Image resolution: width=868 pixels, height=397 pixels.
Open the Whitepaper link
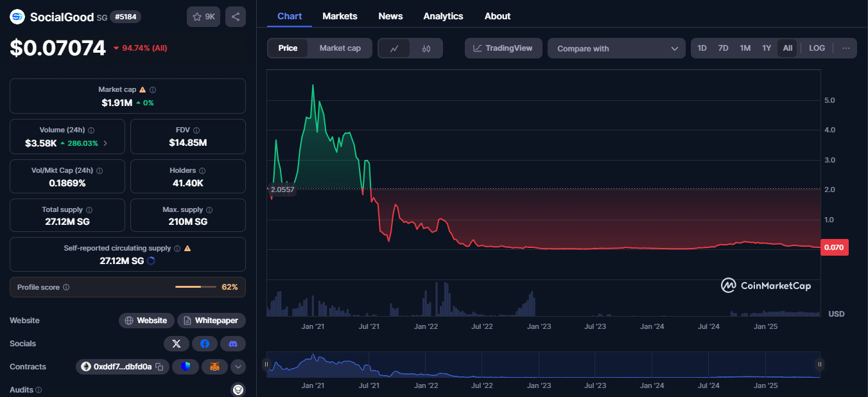[x=212, y=321]
